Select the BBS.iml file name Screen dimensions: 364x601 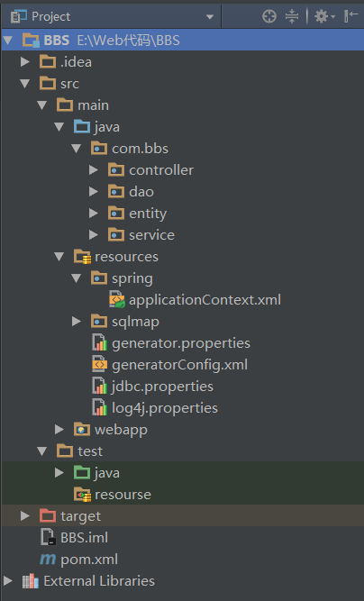point(85,538)
